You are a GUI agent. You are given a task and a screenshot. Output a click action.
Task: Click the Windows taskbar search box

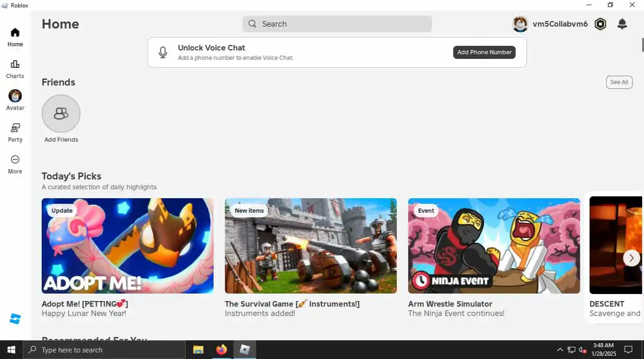click(104, 350)
